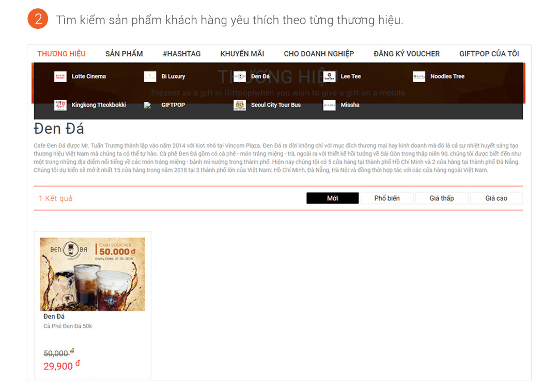Sort by Giá cao

[x=496, y=198]
